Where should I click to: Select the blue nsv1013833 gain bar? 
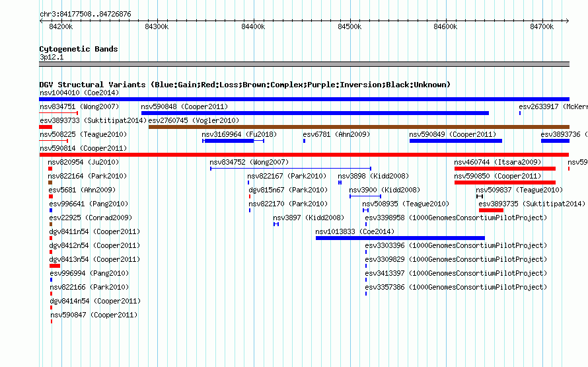pos(400,238)
